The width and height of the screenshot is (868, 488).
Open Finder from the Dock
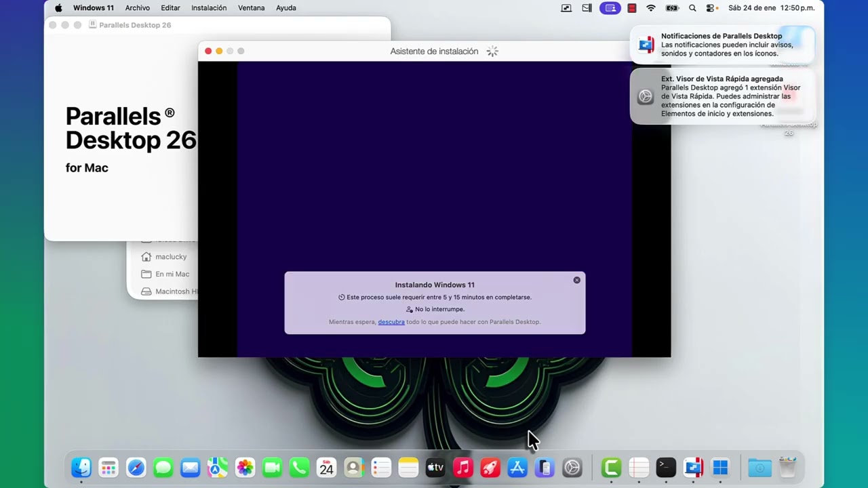coord(81,468)
